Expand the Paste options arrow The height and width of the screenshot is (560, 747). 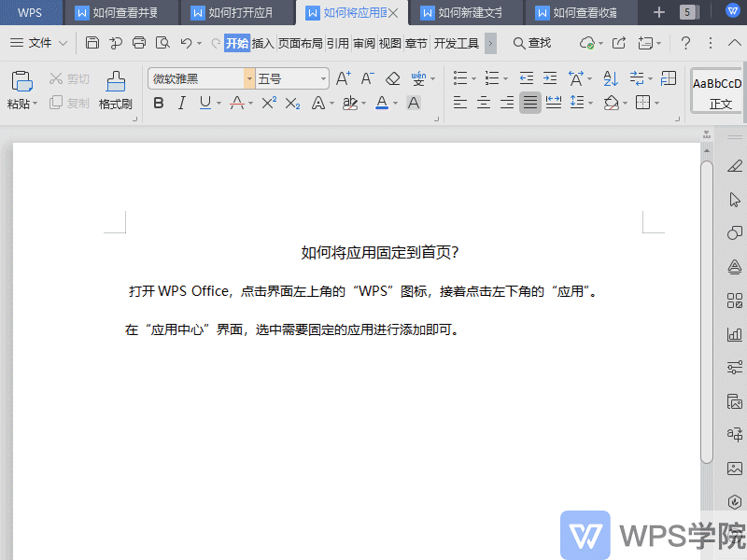(x=35, y=104)
